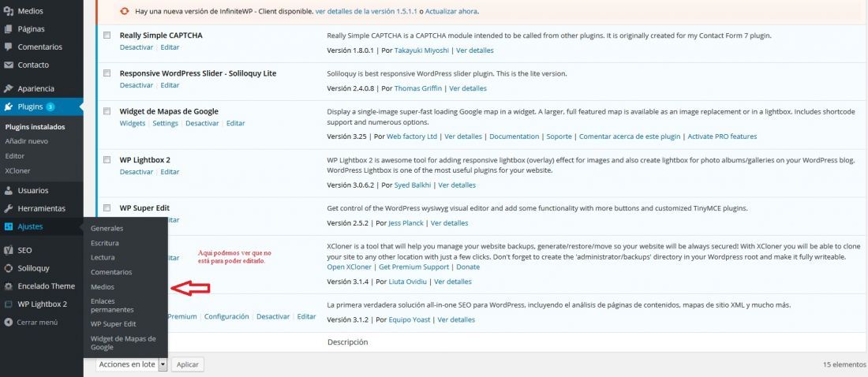Open Escritura in the Ajustes flyout
The height and width of the screenshot is (377, 868).
(x=105, y=243)
